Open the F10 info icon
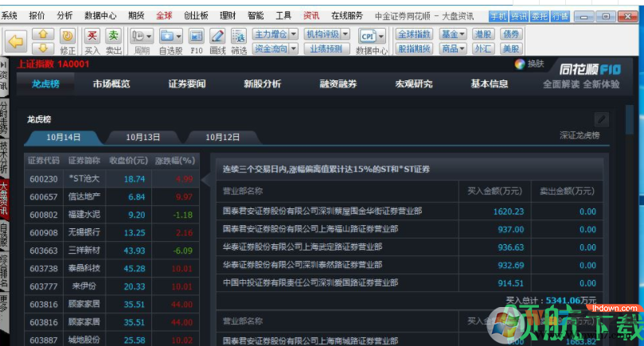The image size is (644, 346). pos(197,36)
